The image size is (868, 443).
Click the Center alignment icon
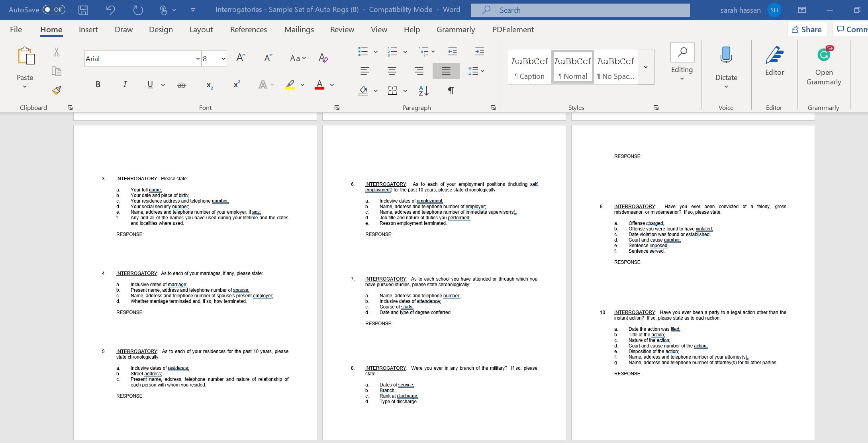[392, 71]
